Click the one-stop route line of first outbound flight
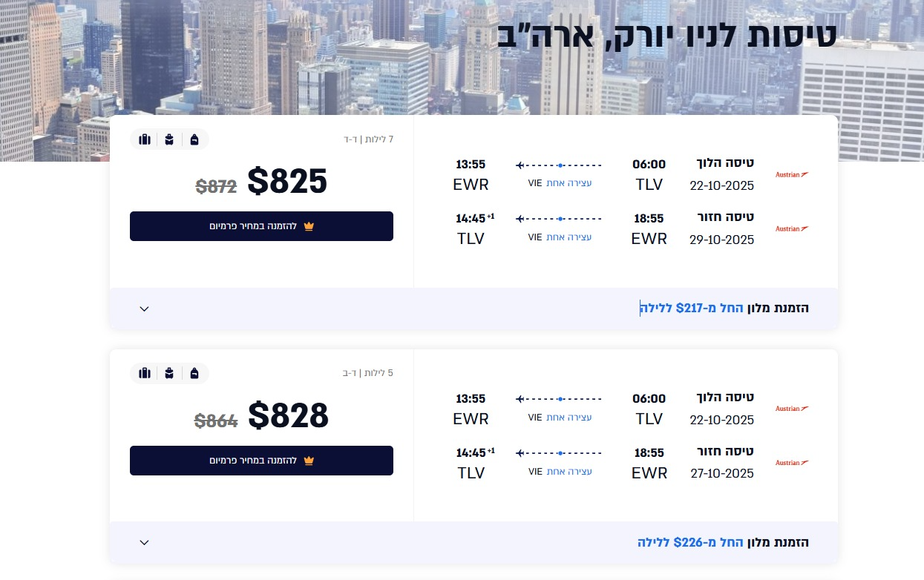This screenshot has width=924, height=580. [559, 165]
